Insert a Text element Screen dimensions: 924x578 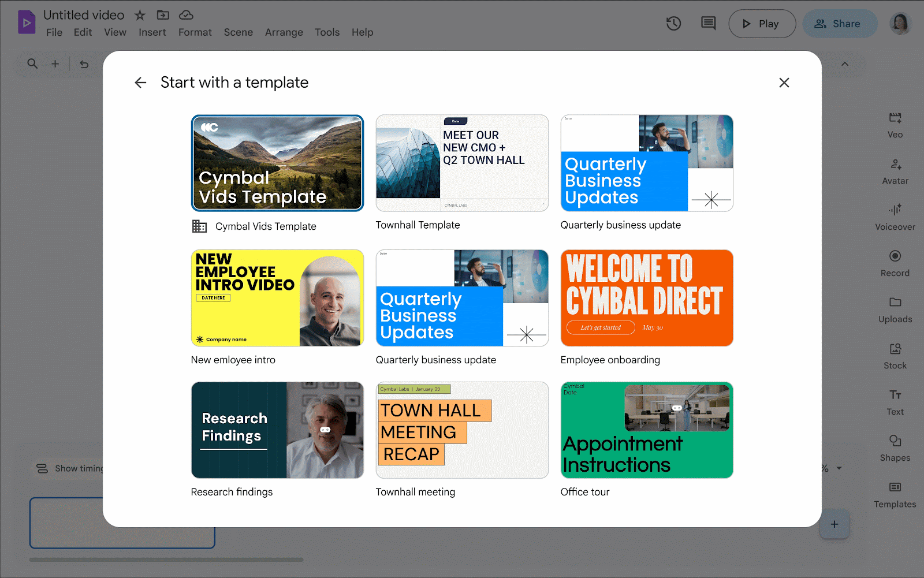point(895,402)
